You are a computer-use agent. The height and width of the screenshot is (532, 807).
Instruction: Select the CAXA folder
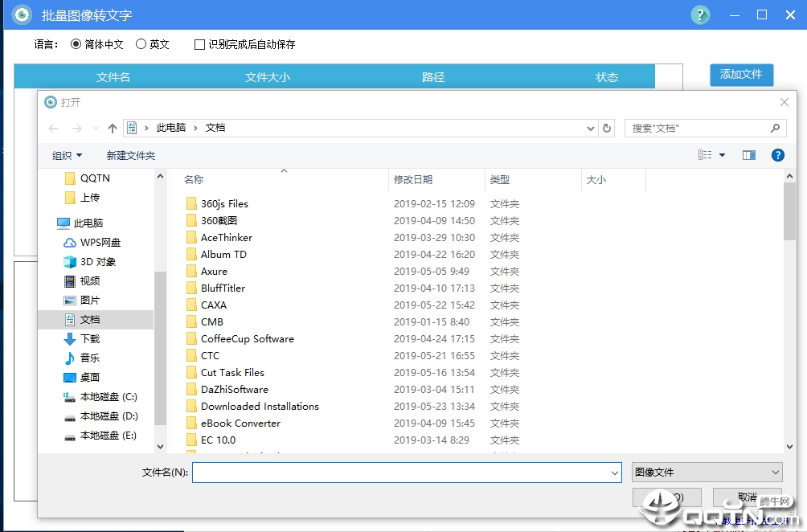coord(214,305)
